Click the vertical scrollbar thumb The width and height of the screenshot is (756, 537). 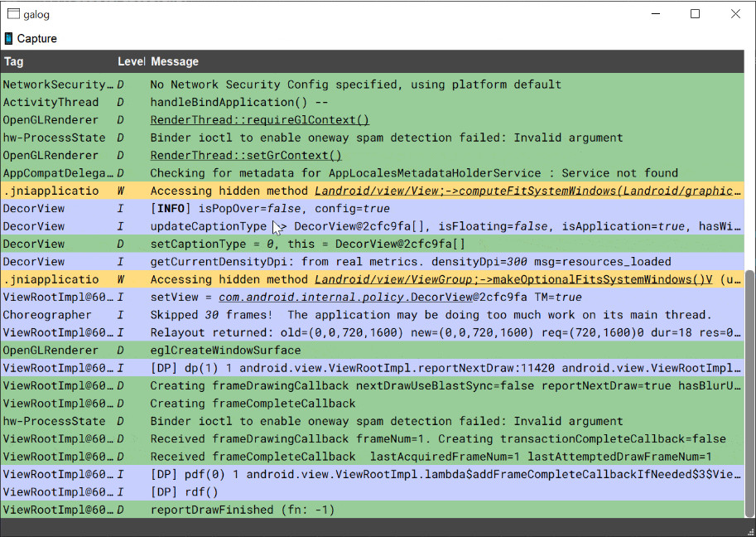coord(749,394)
